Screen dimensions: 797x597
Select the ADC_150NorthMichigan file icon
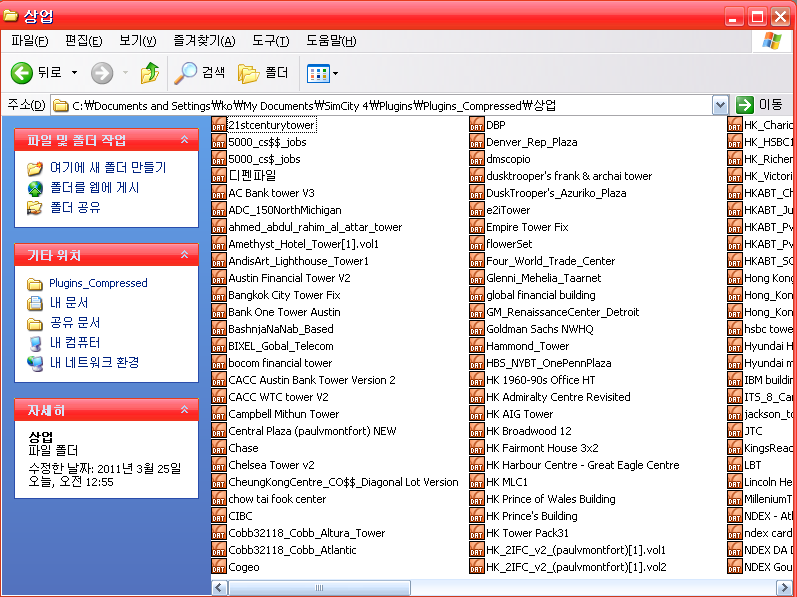click(219, 210)
